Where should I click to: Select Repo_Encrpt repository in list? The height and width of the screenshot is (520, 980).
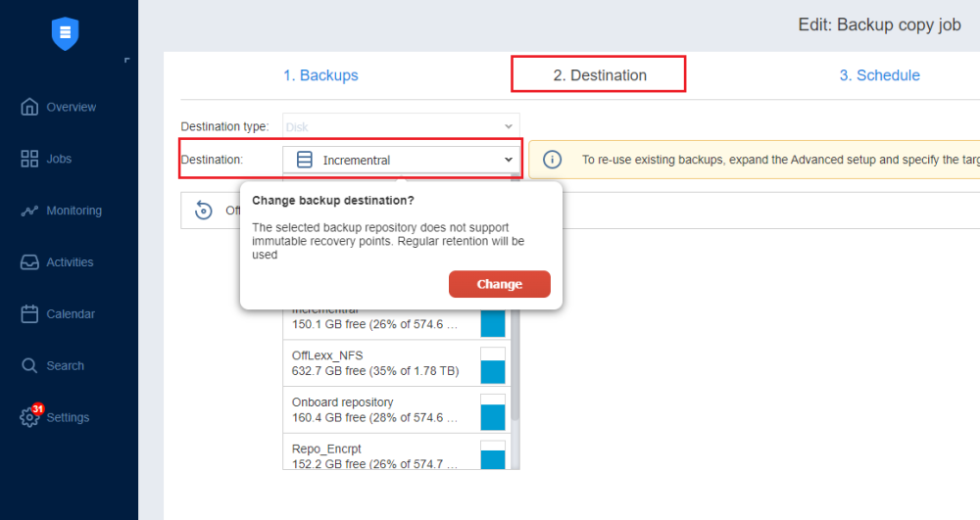point(396,452)
